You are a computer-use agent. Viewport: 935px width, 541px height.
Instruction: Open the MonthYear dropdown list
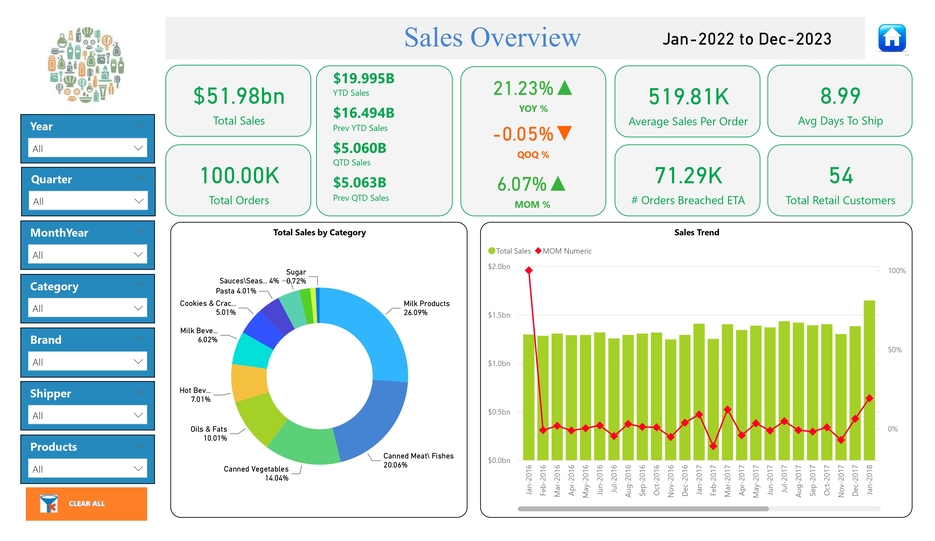click(x=88, y=255)
